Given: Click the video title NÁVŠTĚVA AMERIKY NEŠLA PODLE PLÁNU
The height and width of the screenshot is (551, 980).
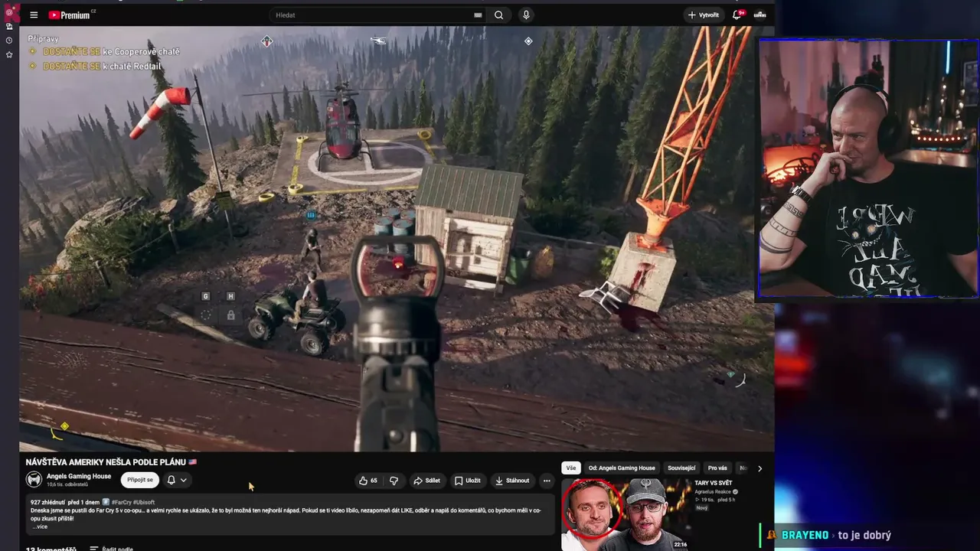Looking at the screenshot, I should coord(111,462).
